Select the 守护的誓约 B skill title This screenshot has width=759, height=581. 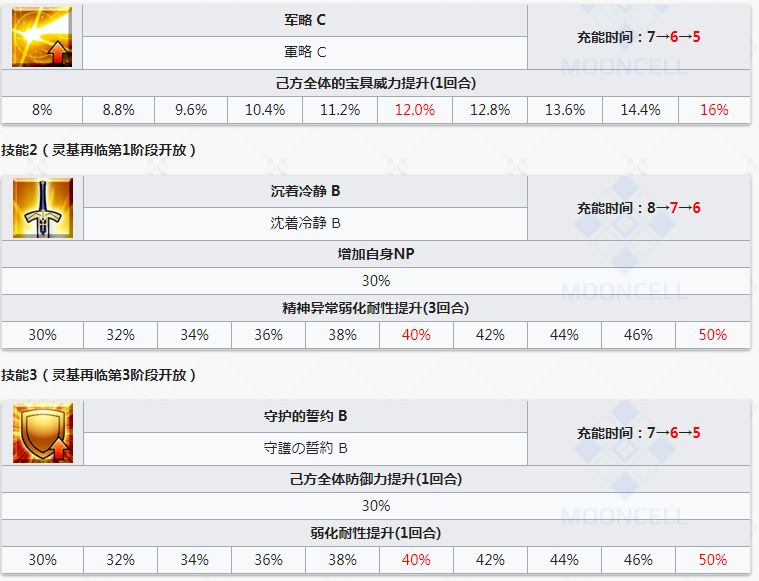click(305, 416)
